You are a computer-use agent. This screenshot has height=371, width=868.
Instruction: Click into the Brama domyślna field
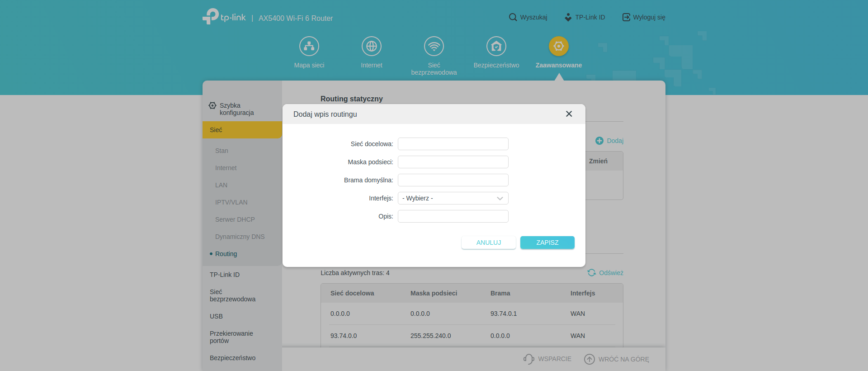tap(453, 180)
